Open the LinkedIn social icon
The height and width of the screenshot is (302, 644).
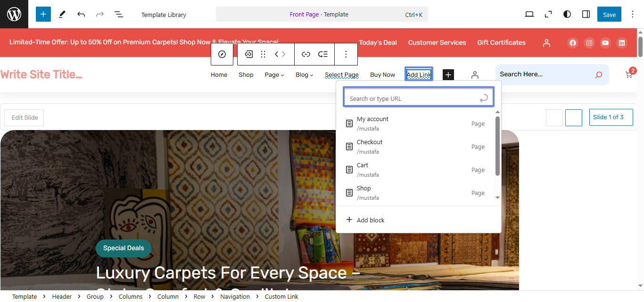tap(622, 43)
